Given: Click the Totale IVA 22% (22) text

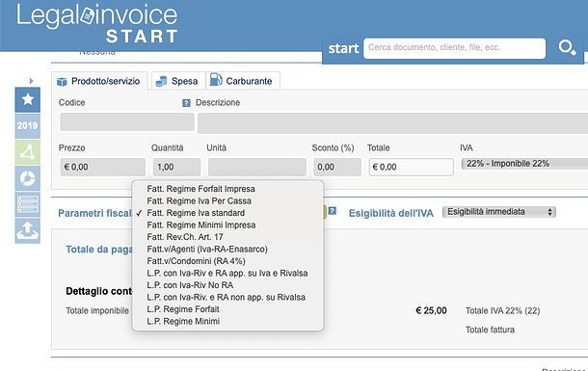Looking at the screenshot, I should (x=502, y=310).
